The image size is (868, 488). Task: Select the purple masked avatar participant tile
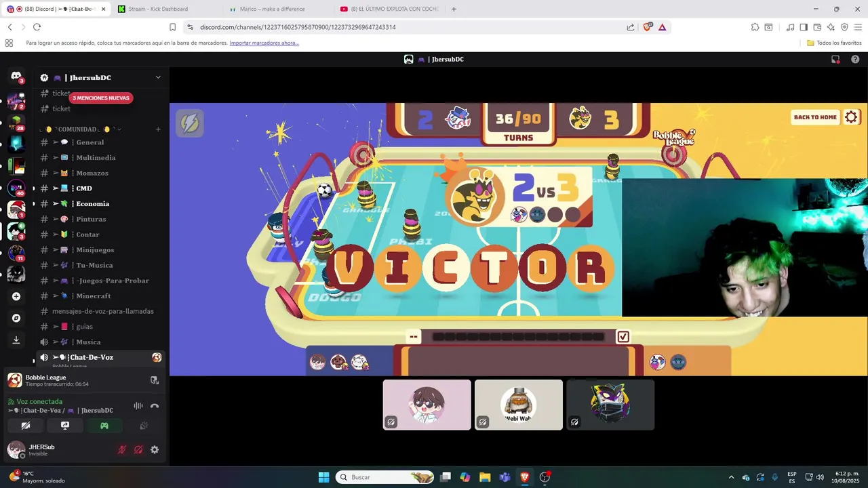point(610,405)
